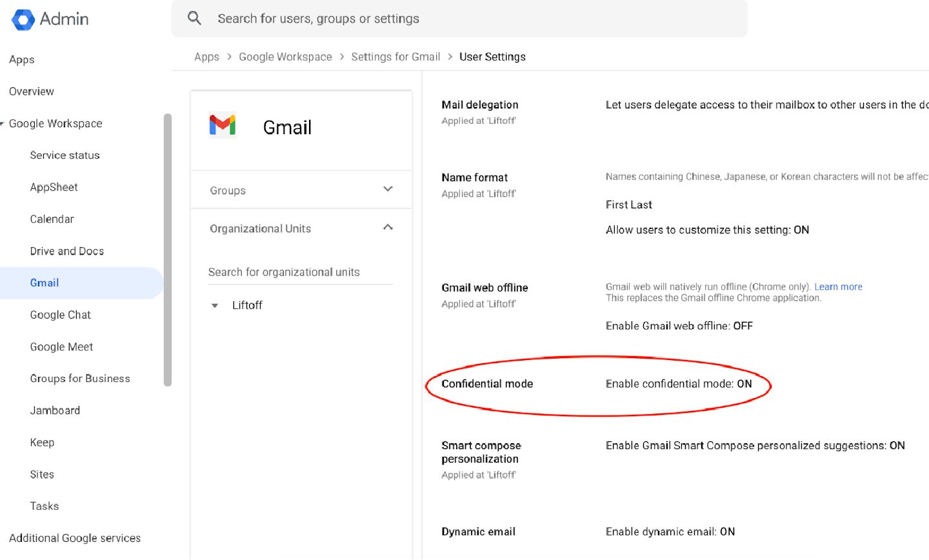Open Google Meet settings
The height and width of the screenshot is (560, 929).
[61, 347]
